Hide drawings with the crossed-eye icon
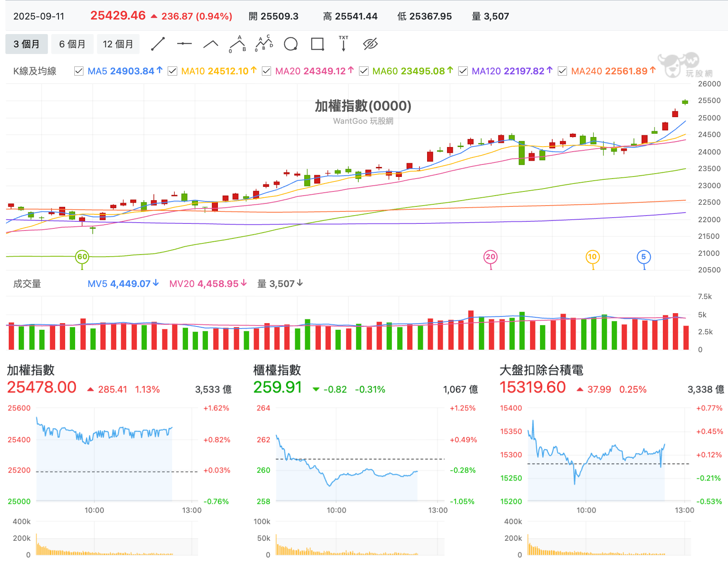 370,44
